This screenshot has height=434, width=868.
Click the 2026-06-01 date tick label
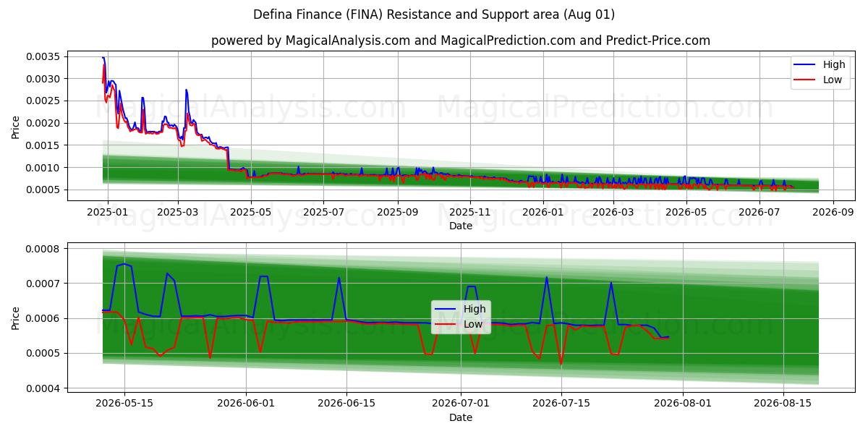tap(246, 404)
